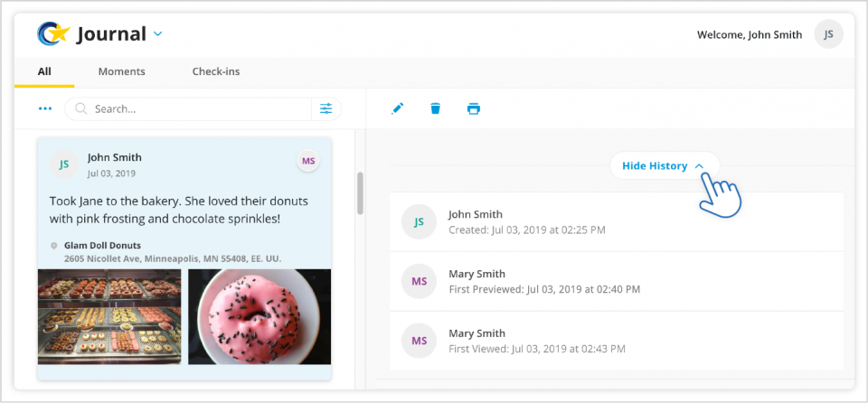Switch to the Moments tab
This screenshot has height=403, width=868.
pyautogui.click(x=122, y=71)
